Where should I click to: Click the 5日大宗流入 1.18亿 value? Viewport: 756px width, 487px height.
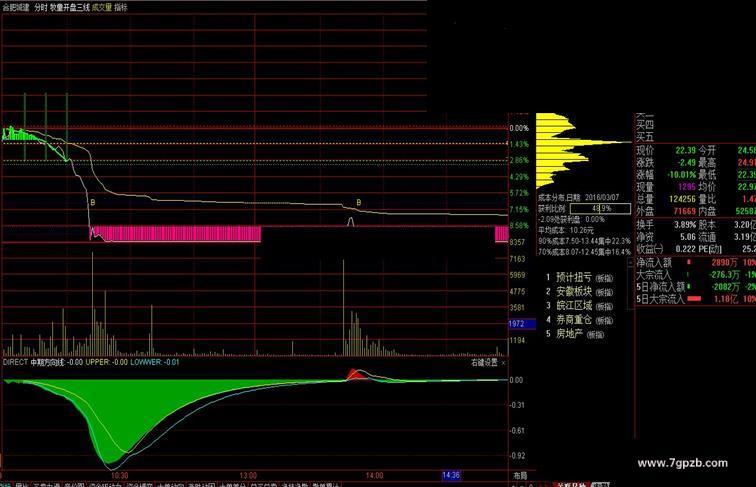pyautogui.click(x=726, y=299)
